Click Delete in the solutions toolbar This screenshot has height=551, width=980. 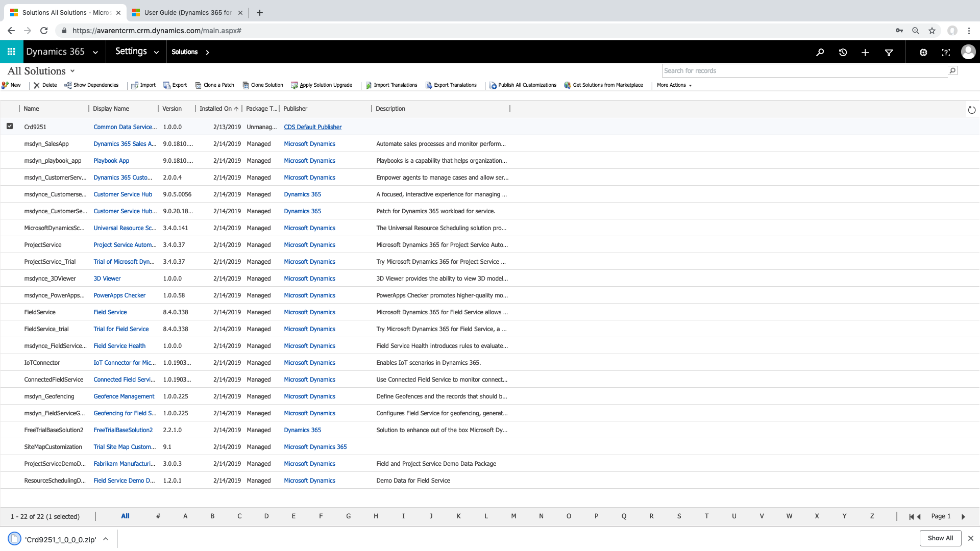pos(45,85)
